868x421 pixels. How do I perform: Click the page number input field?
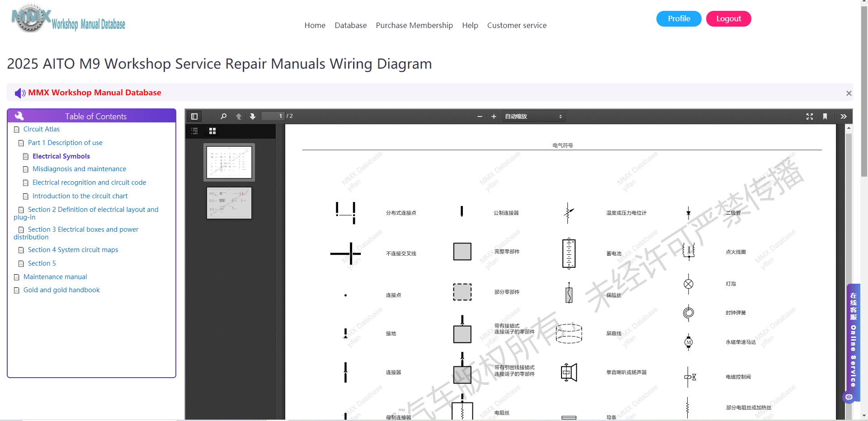[x=273, y=116]
